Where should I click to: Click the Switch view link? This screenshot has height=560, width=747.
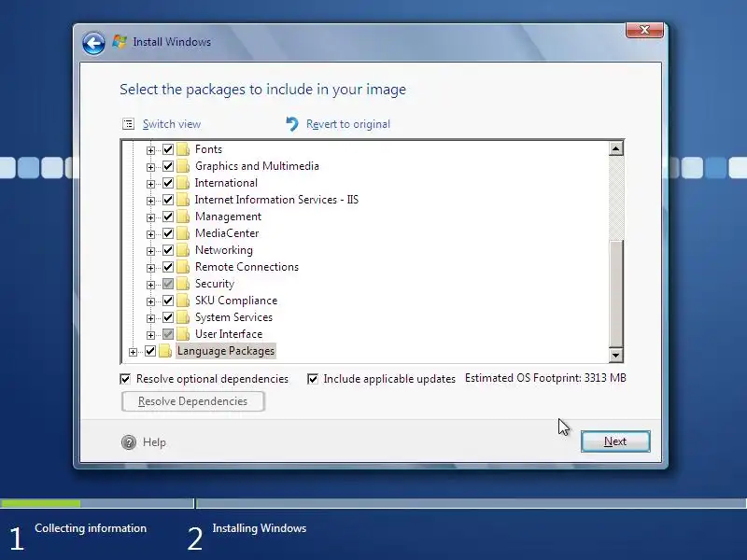pyautogui.click(x=172, y=124)
